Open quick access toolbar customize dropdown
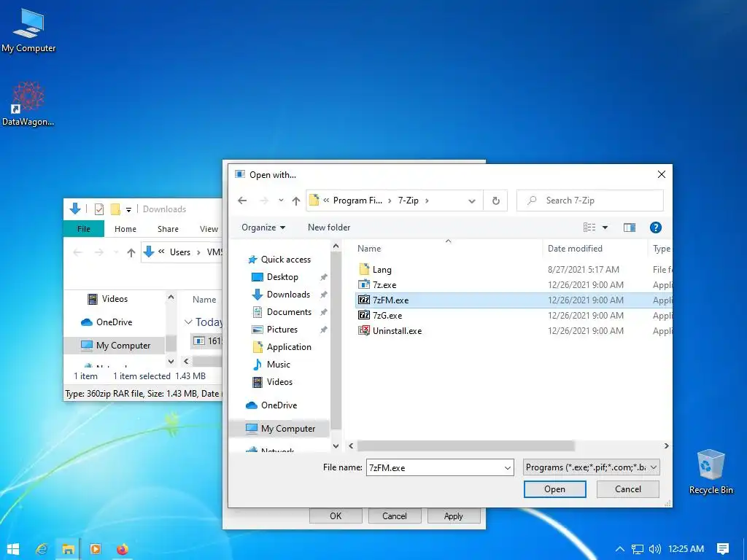Screen dimensions: 747x560 tap(128, 209)
